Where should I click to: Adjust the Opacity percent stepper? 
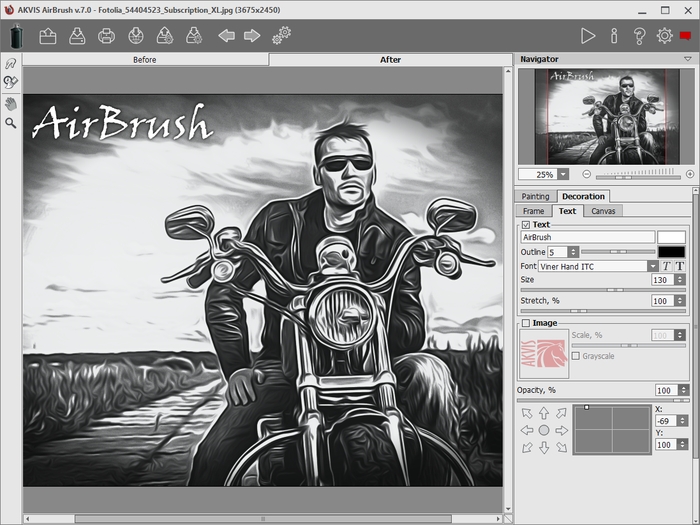[683, 390]
